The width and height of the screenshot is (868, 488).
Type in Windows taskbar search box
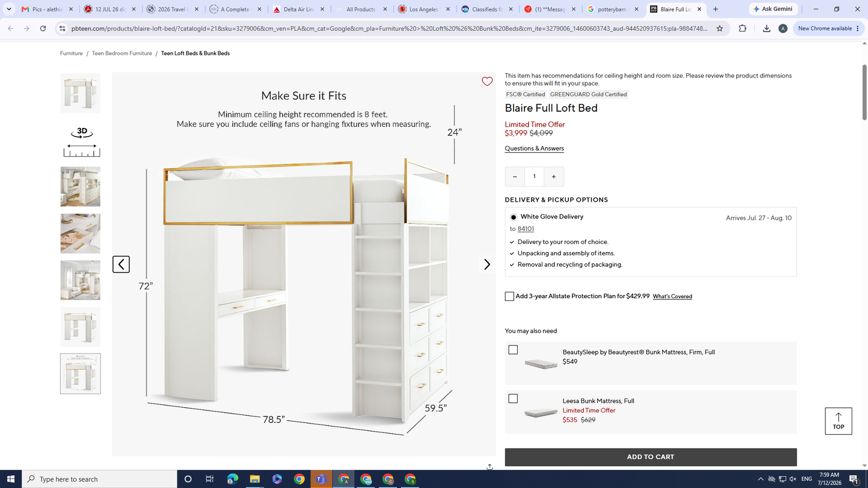[x=100, y=479]
